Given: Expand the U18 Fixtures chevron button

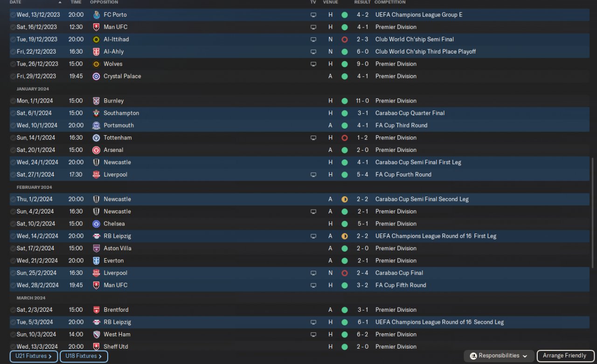Looking at the screenshot, I should pyautogui.click(x=83, y=357).
